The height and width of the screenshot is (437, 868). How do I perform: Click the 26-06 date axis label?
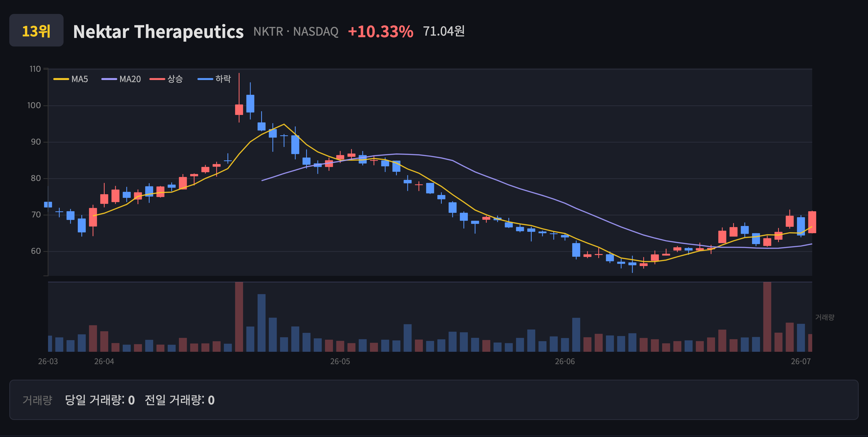coord(565,361)
